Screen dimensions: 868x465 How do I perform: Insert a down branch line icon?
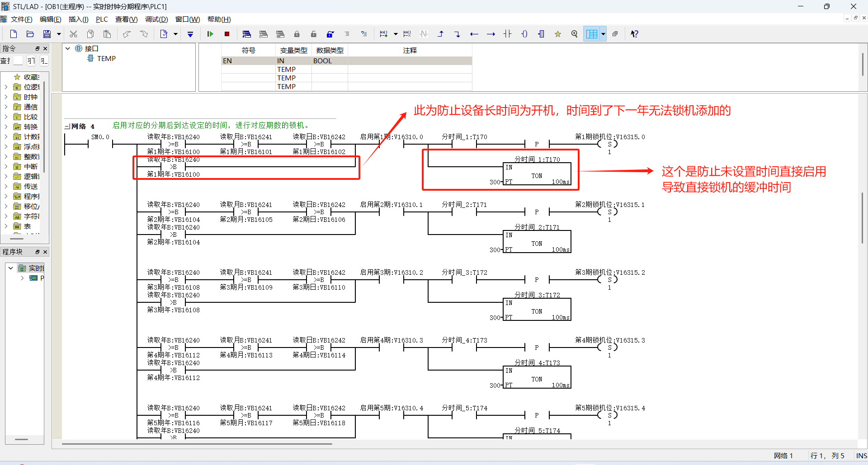point(458,34)
